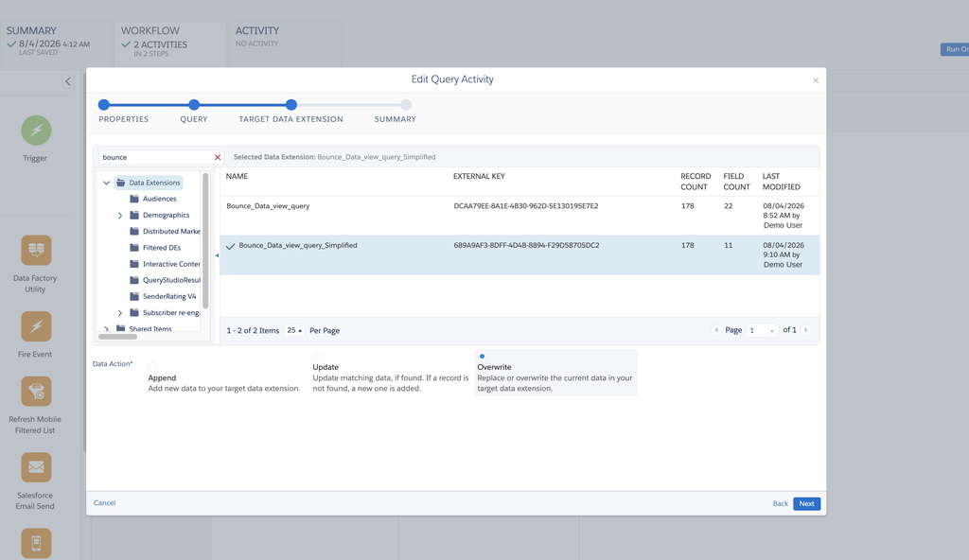969x560 pixels.
Task: Click the Filtered DEs folder icon
Action: (x=134, y=247)
